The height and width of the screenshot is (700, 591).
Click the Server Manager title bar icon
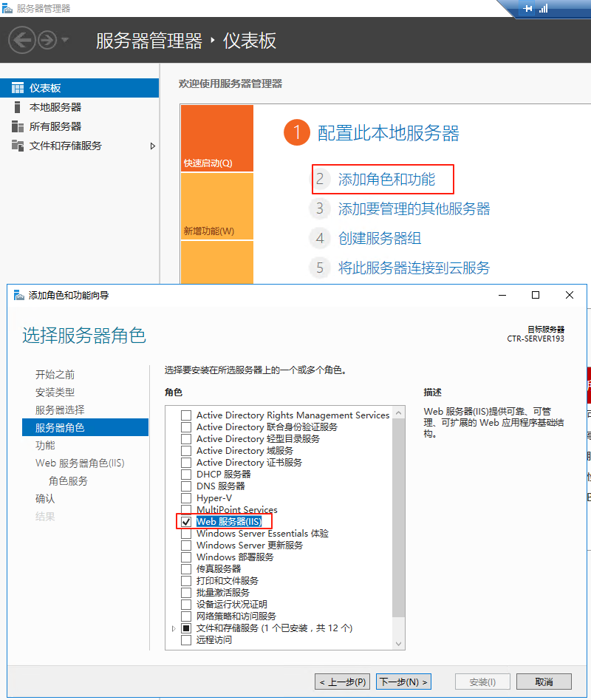(7, 8)
